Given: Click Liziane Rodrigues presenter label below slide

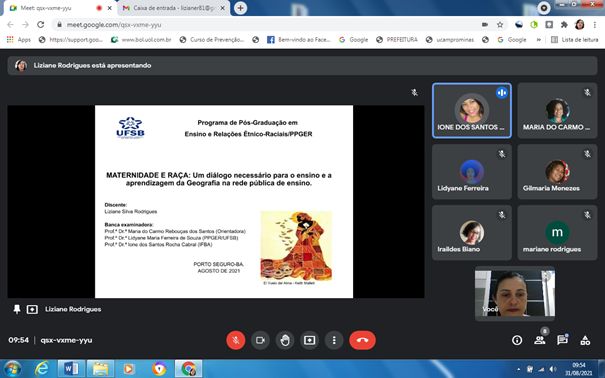Looking at the screenshot, I should 73,309.
